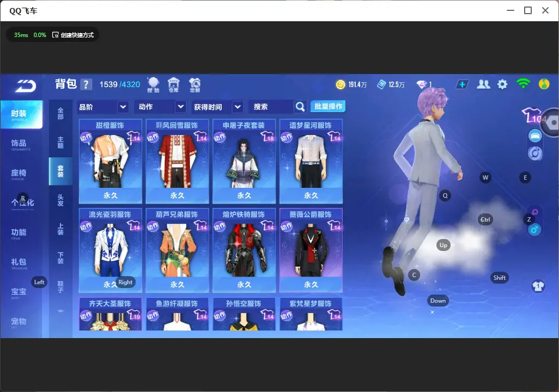Image resolution: width=559 pixels, height=392 pixels.
Task: Click the round car icon beside the character
Action: coord(535,136)
